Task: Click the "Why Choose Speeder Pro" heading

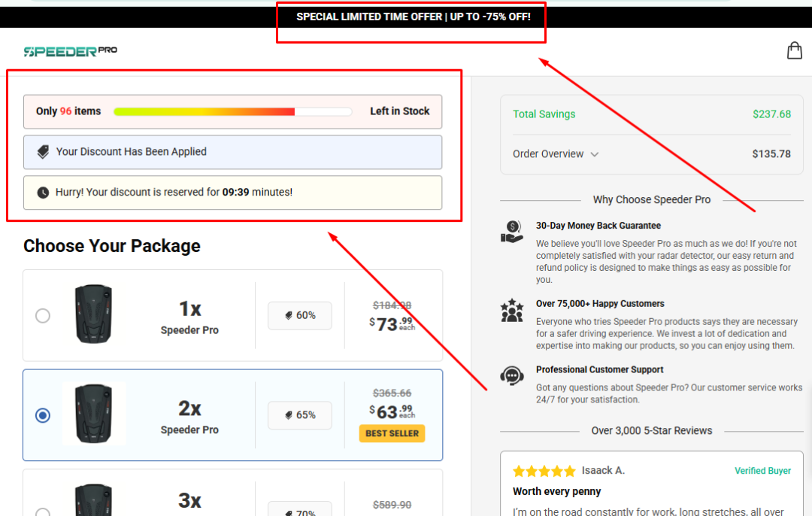Action: click(x=651, y=200)
